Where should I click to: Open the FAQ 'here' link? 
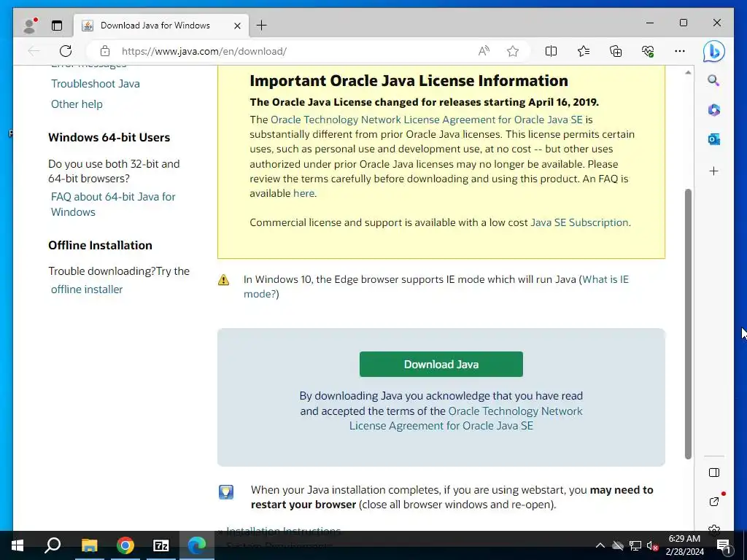pos(303,193)
